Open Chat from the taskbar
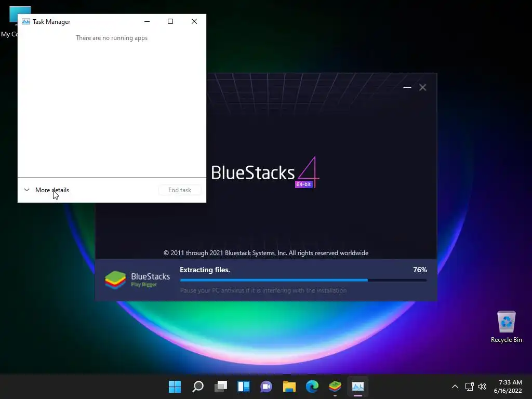 tap(267, 387)
